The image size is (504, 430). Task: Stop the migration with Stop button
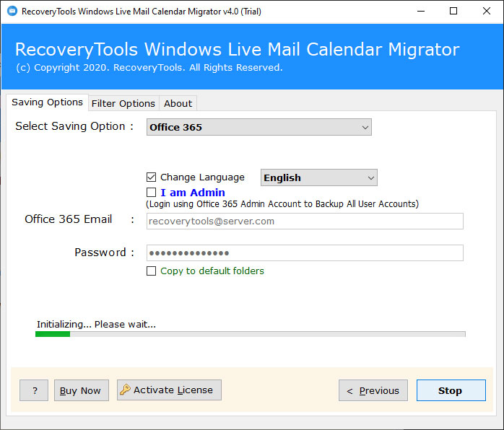coord(451,390)
